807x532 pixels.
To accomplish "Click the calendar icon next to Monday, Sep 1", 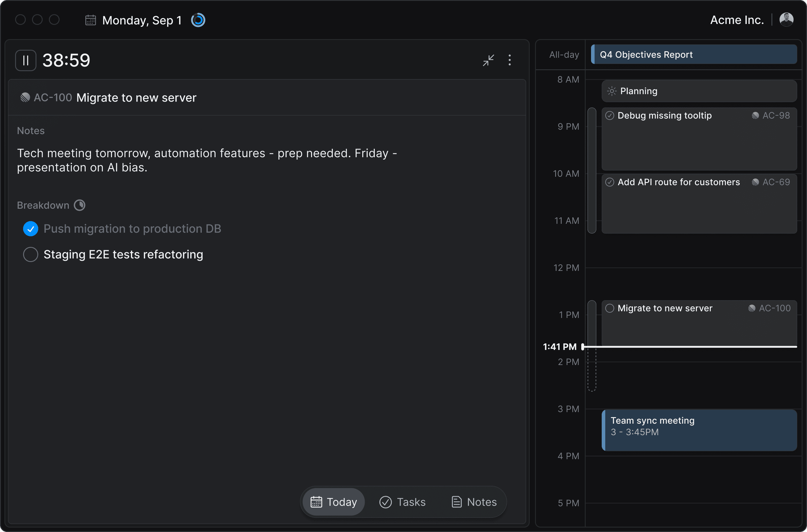I will point(90,20).
